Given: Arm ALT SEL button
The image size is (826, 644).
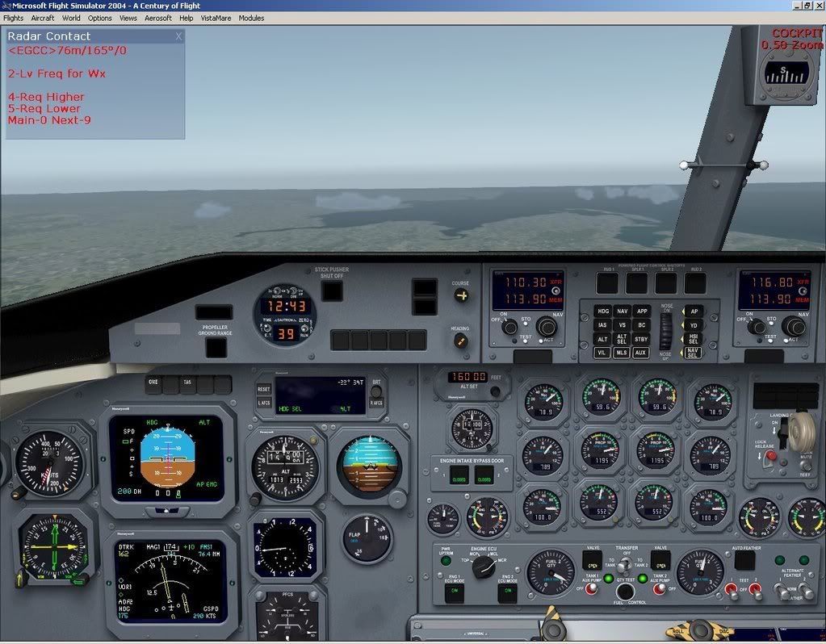Looking at the screenshot, I should (x=623, y=339).
